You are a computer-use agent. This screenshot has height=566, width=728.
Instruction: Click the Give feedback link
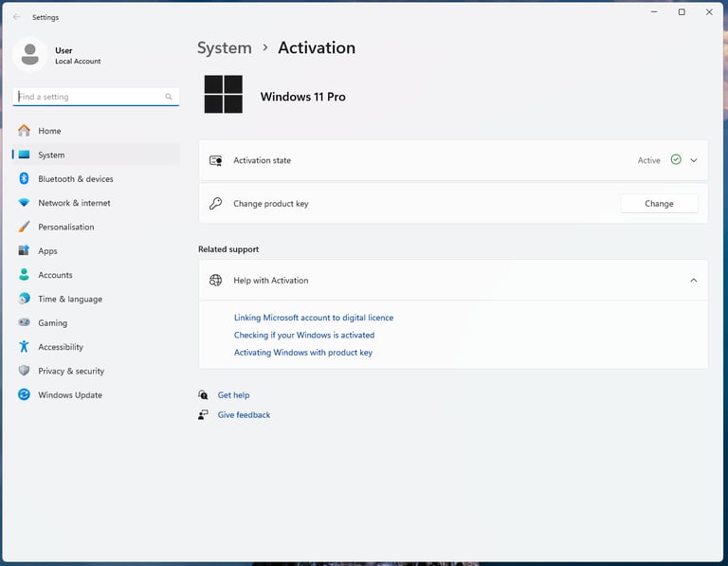point(244,415)
